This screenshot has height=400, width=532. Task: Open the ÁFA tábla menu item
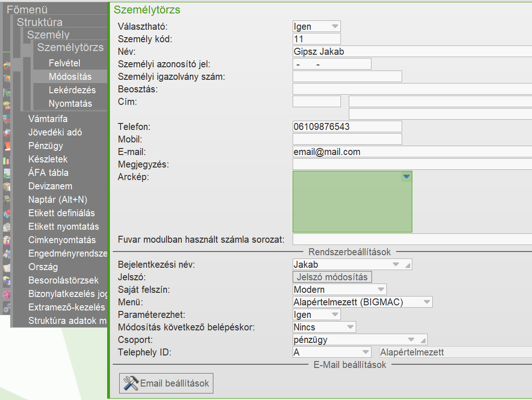(x=48, y=173)
